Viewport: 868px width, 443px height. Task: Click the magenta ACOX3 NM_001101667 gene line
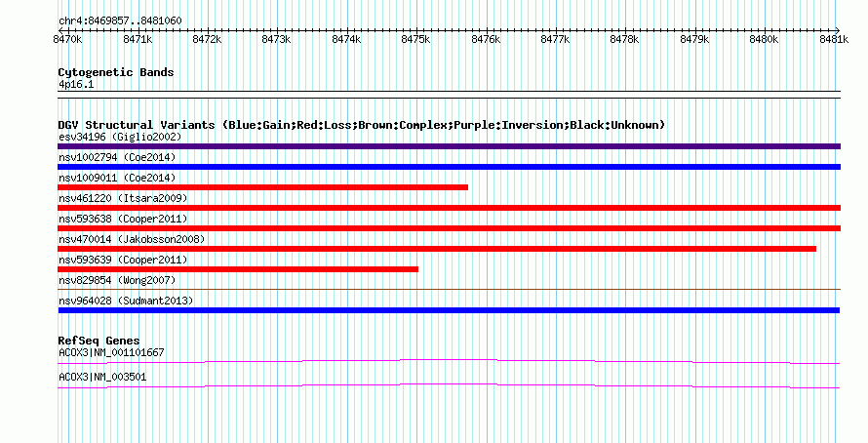(449, 362)
